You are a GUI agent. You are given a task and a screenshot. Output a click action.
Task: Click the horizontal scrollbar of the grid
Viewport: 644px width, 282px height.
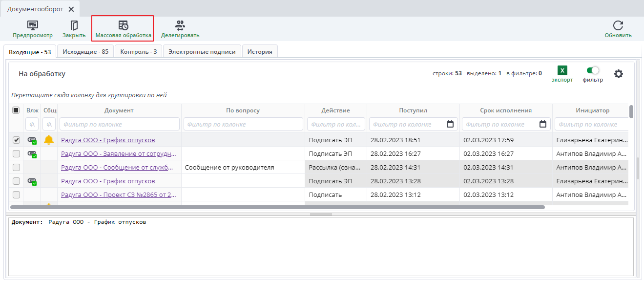pos(277,207)
